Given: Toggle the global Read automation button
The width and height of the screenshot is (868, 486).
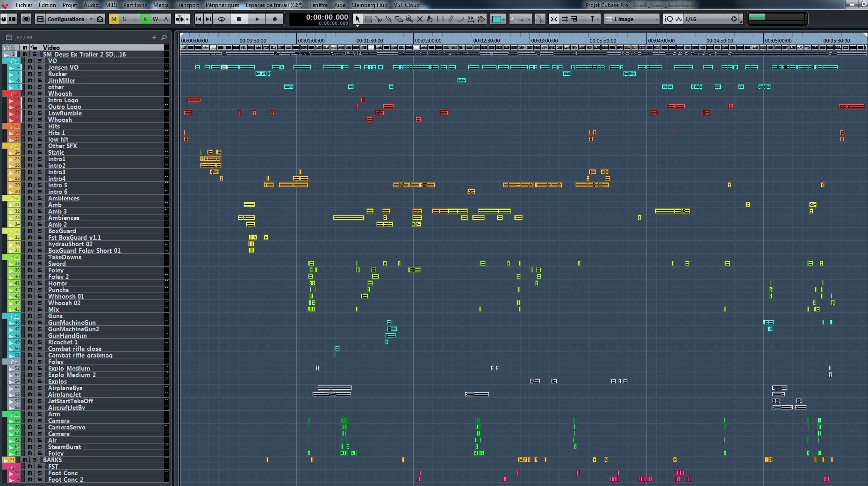Looking at the screenshot, I should [145, 19].
